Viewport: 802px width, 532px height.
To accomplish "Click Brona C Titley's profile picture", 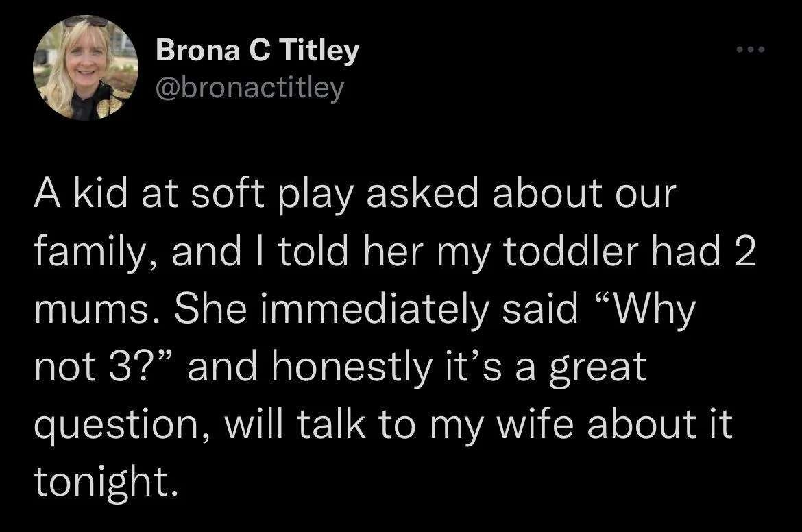I will tap(86, 67).
